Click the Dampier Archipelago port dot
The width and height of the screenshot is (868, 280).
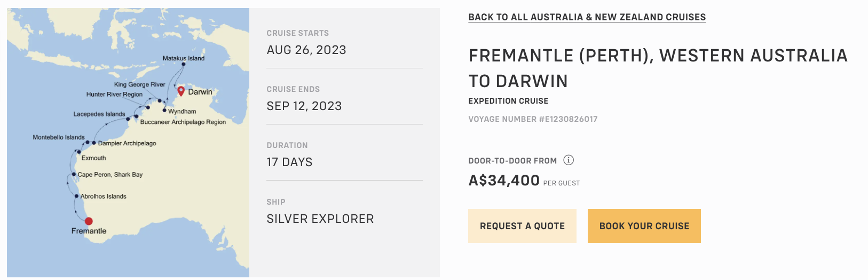94,143
